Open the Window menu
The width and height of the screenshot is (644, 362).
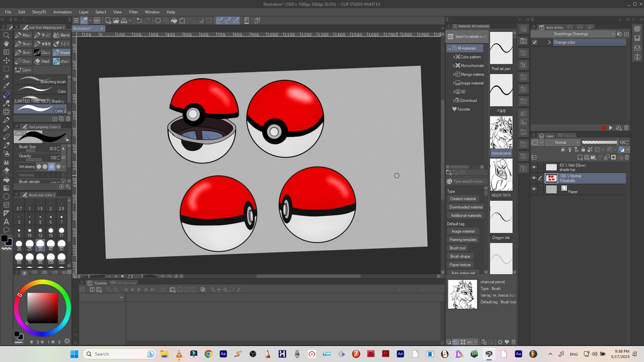pyautogui.click(x=152, y=12)
